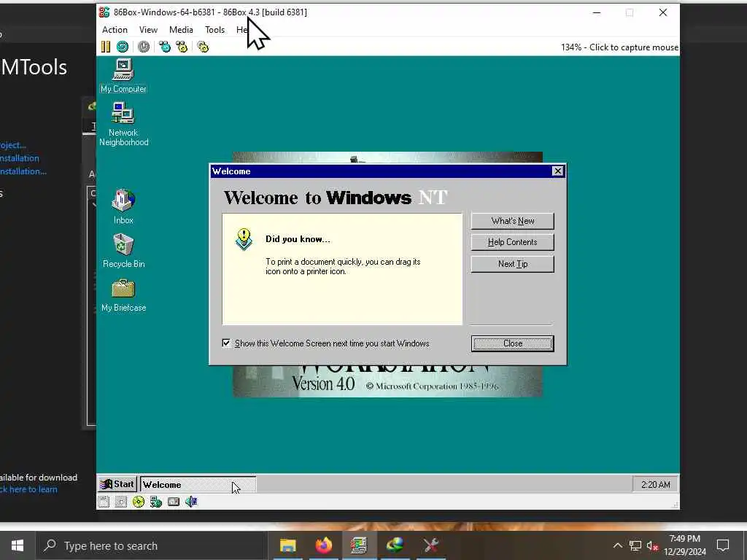Viewport: 747px width, 560px height.
Task: Click the sound status speaker icon
Action: pyautogui.click(x=191, y=502)
